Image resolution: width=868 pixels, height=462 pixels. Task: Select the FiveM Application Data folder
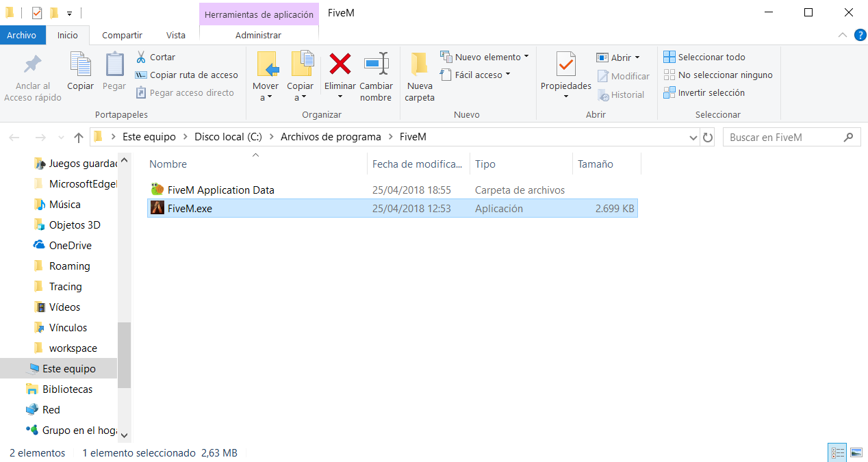392,190
